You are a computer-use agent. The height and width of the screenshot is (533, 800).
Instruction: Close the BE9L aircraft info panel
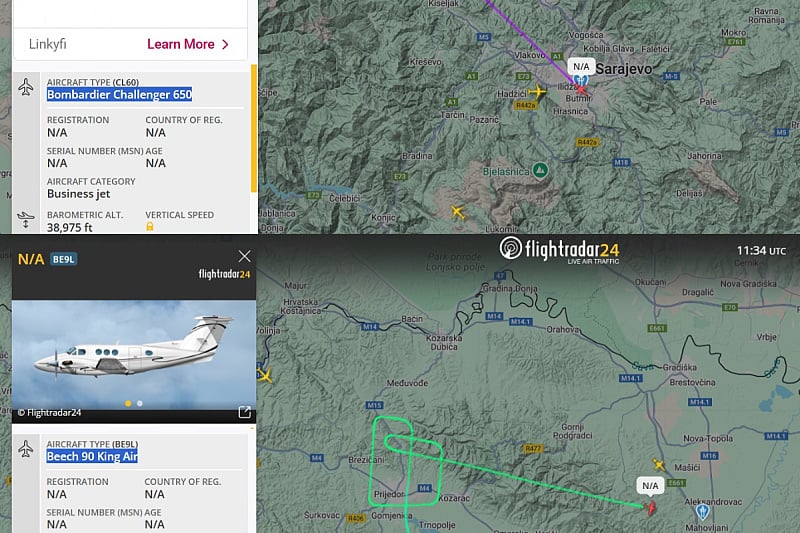click(x=244, y=256)
